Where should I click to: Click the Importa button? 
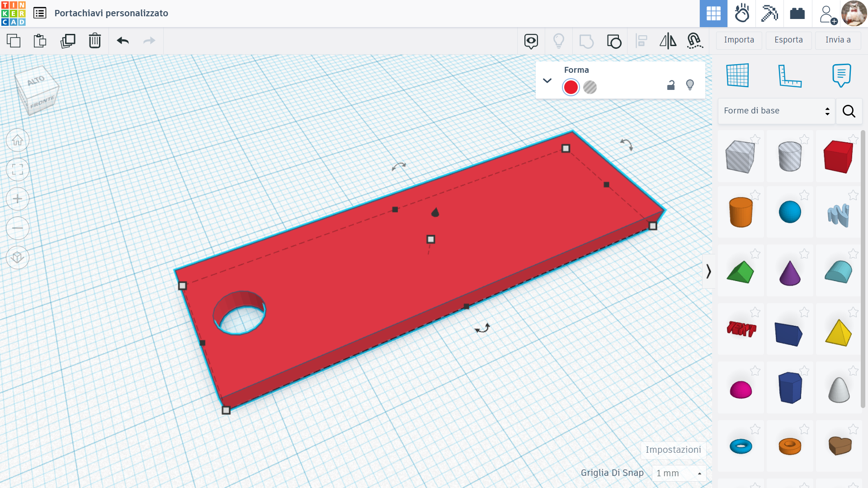(x=739, y=40)
